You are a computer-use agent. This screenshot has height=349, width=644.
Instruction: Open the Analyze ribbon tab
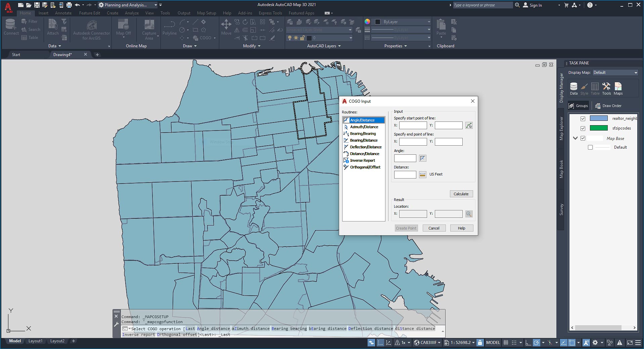click(x=132, y=13)
